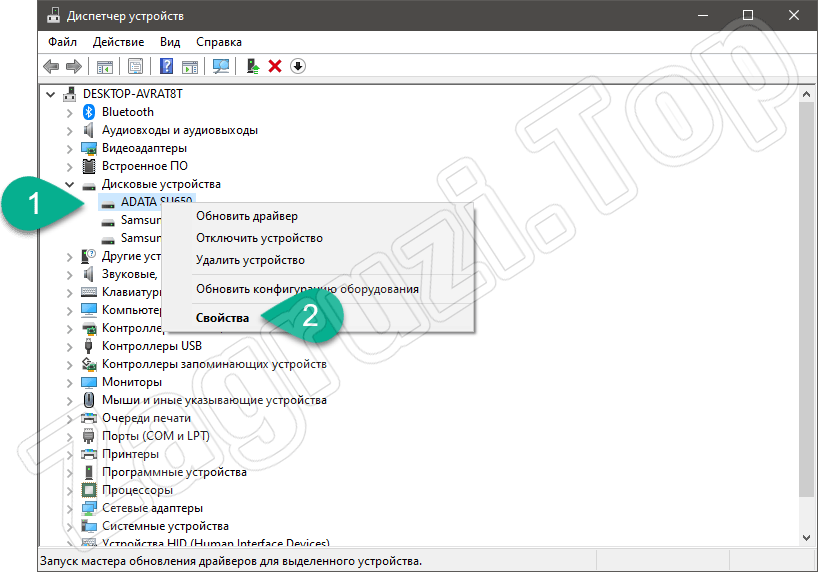The width and height of the screenshot is (818, 572).
Task: Expand the Сетевые адаптеры category
Action: pos(69,508)
